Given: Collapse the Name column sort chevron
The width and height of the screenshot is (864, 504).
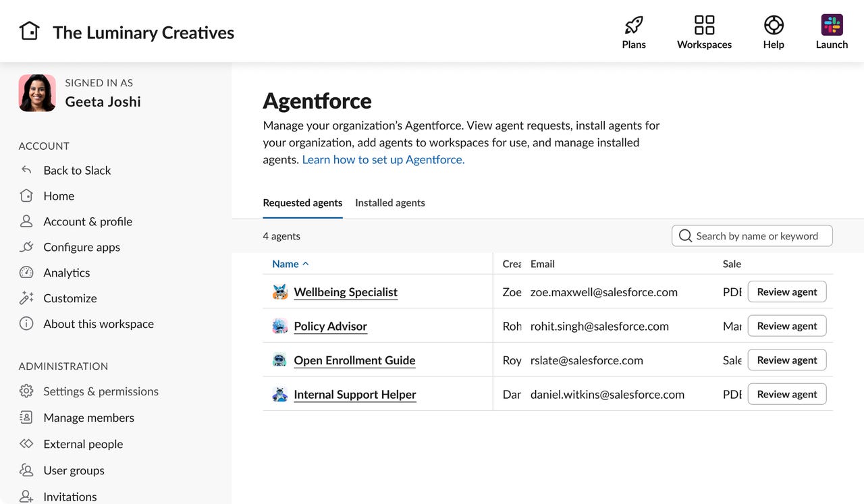Looking at the screenshot, I should point(305,263).
